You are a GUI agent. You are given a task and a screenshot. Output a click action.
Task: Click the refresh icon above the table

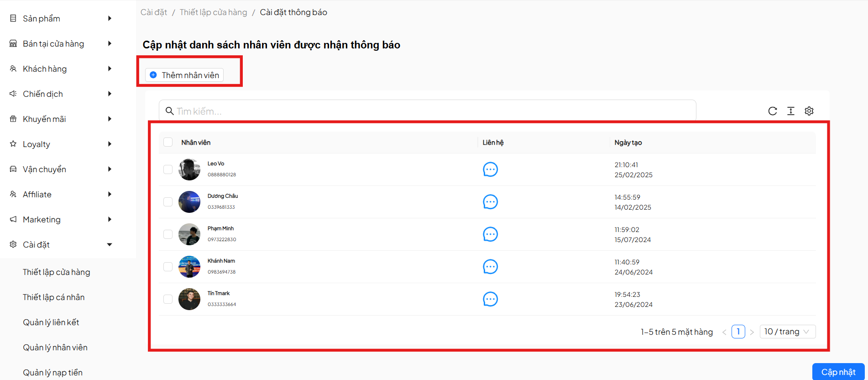(x=772, y=111)
